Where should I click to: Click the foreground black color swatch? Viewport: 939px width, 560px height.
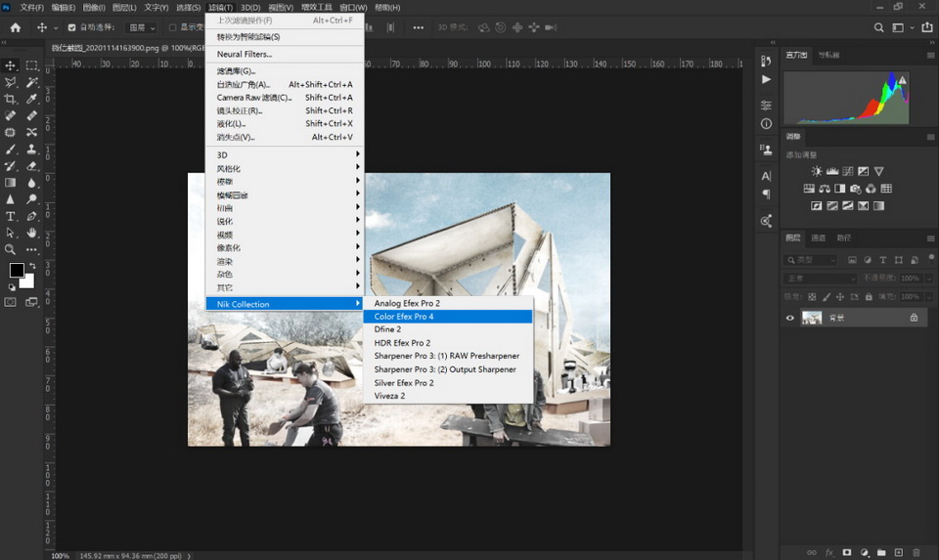coord(17,270)
